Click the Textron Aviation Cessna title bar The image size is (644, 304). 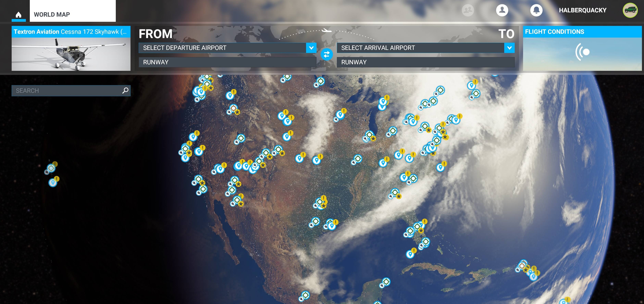click(x=71, y=32)
